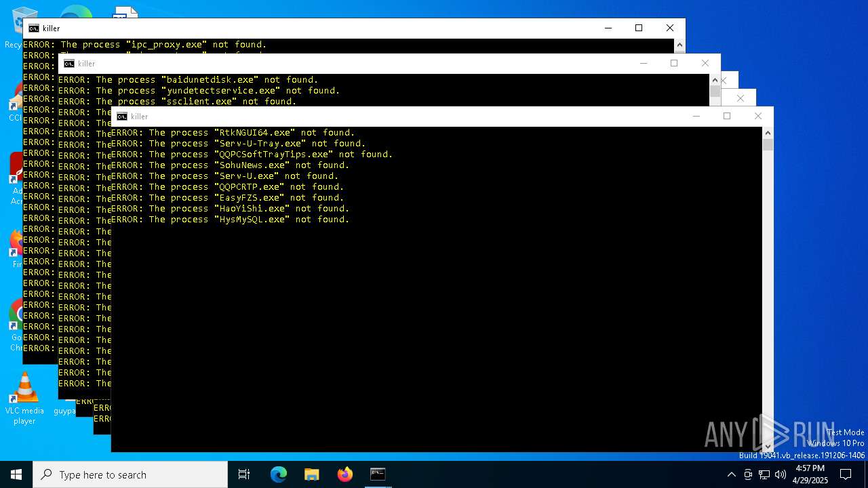Click the "ipc_proxy.exe" error line
The width and height of the screenshot is (868, 488).
(x=145, y=45)
